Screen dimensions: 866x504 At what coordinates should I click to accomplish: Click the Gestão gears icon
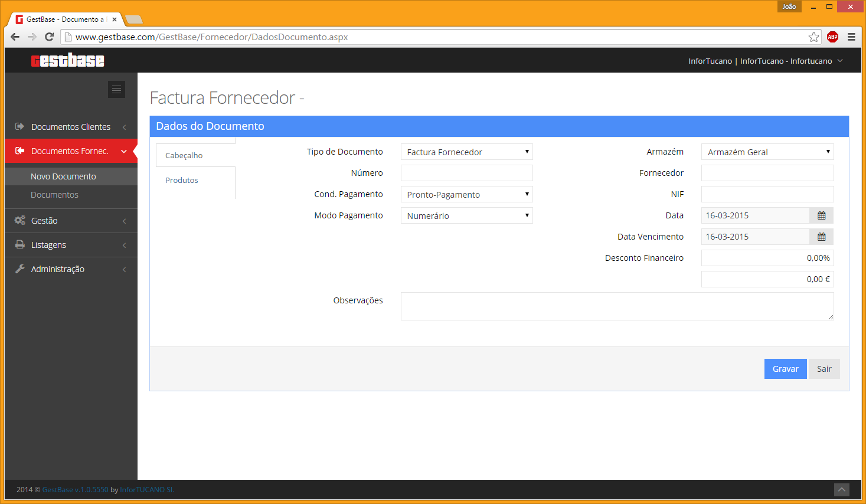[19, 220]
